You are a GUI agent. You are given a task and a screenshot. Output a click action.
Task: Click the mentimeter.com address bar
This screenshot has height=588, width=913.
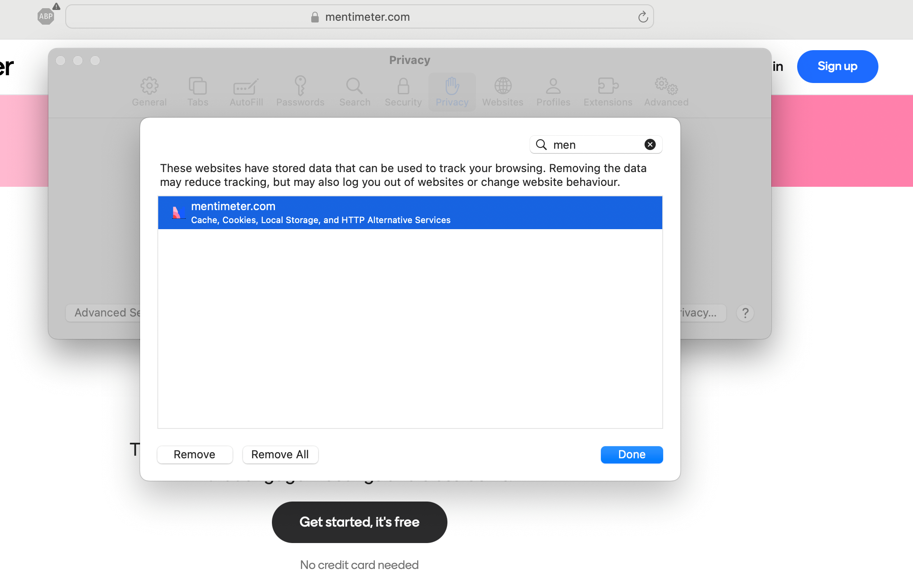click(359, 17)
